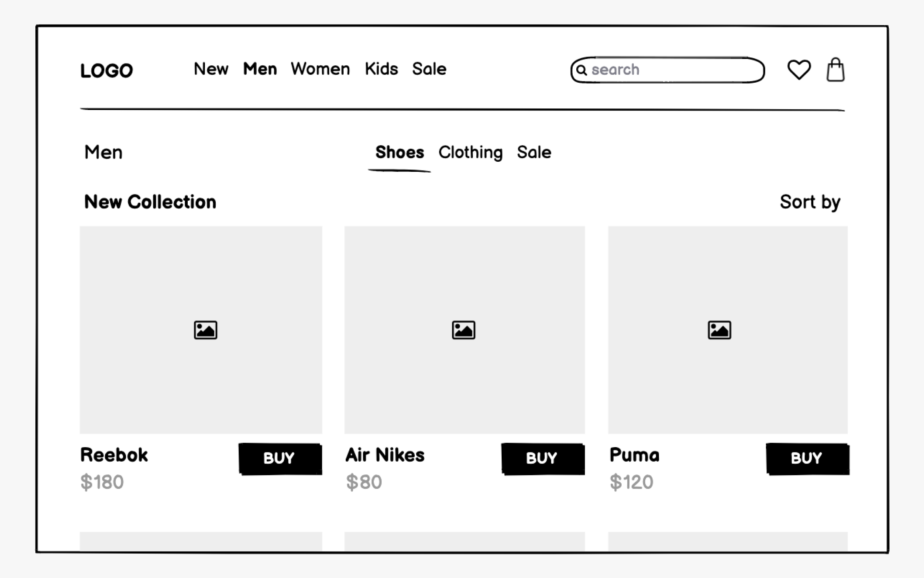Select the New item in the top navigation

(211, 69)
